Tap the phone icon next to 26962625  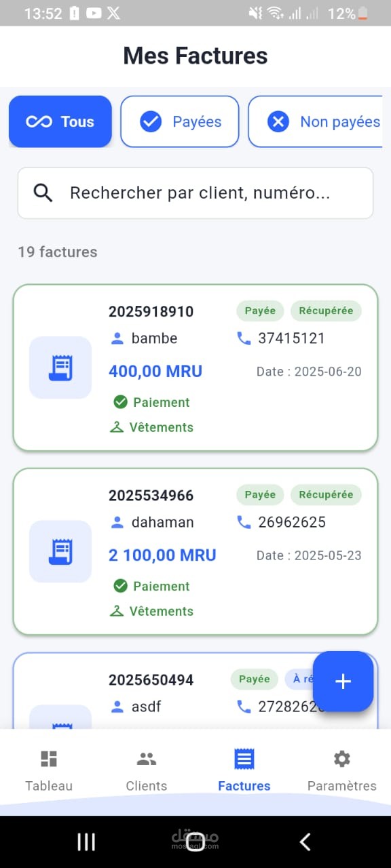pos(244,521)
